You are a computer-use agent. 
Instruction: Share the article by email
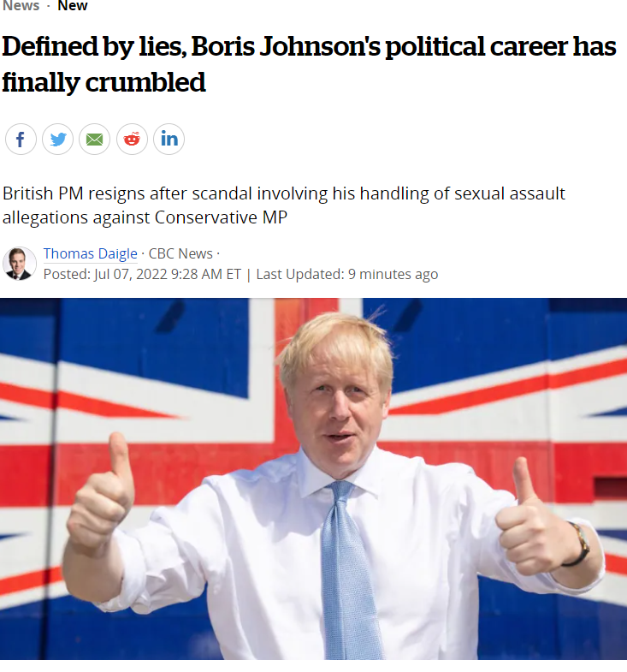pos(95,140)
